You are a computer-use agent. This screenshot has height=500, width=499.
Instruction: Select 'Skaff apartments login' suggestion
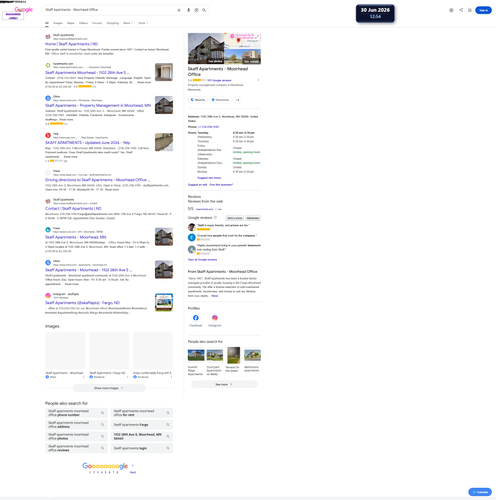pos(142,448)
